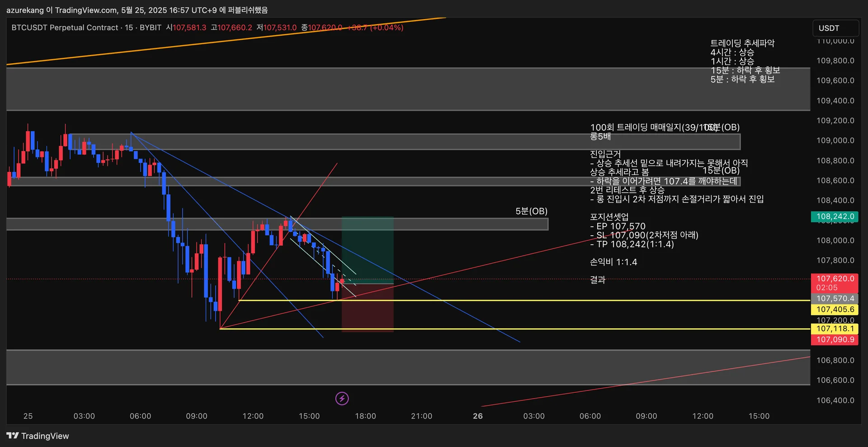
Task: Click the "진입근거" heading text
Action: pos(605,154)
